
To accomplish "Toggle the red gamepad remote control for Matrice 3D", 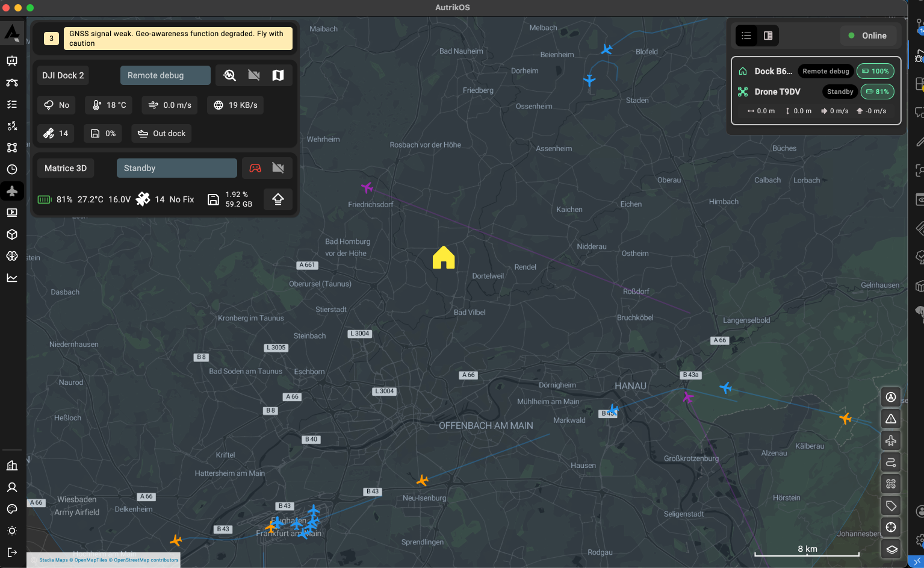I will pyautogui.click(x=256, y=168).
